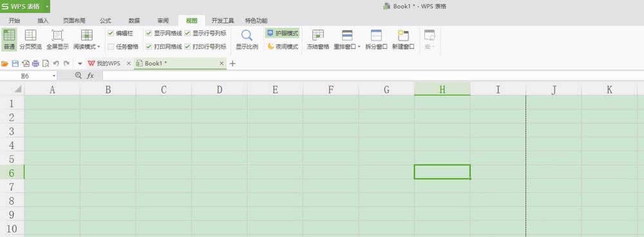Click 新建窗口 new window icon
This screenshot has height=237, width=644.
coord(403,35)
